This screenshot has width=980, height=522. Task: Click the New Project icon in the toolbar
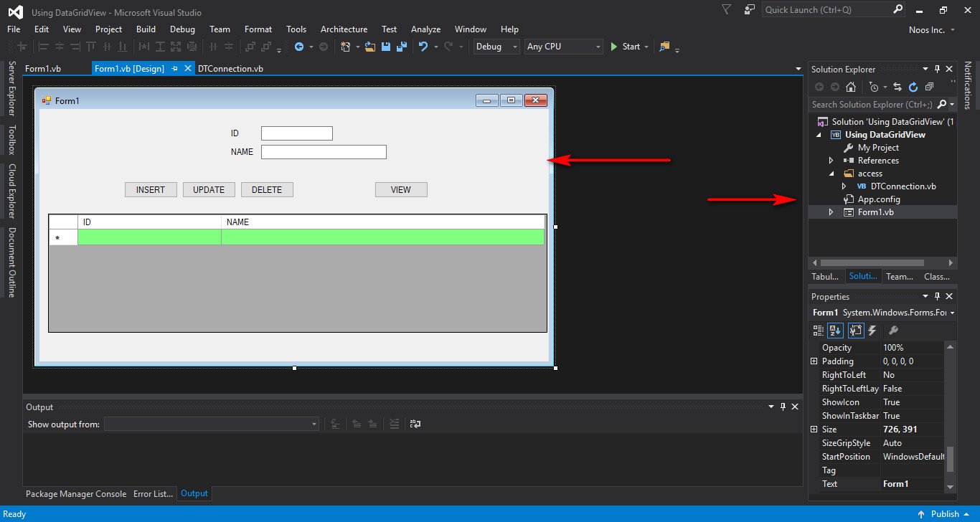click(344, 47)
